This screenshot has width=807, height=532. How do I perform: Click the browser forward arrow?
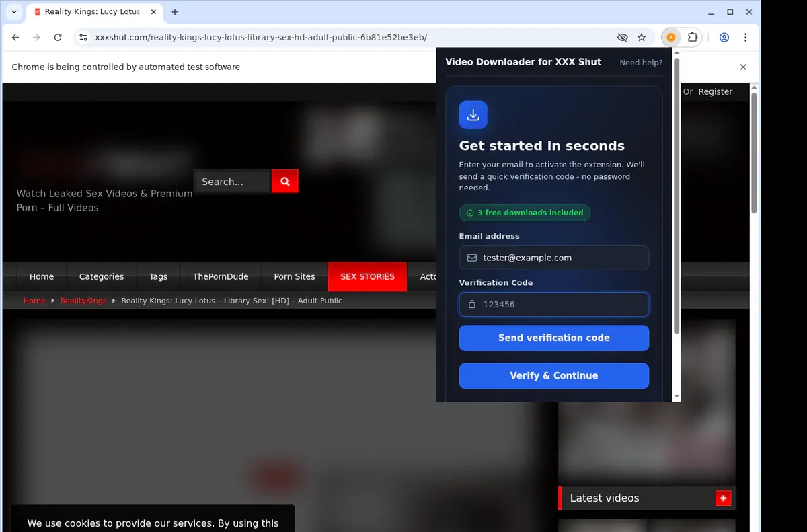tap(36, 38)
